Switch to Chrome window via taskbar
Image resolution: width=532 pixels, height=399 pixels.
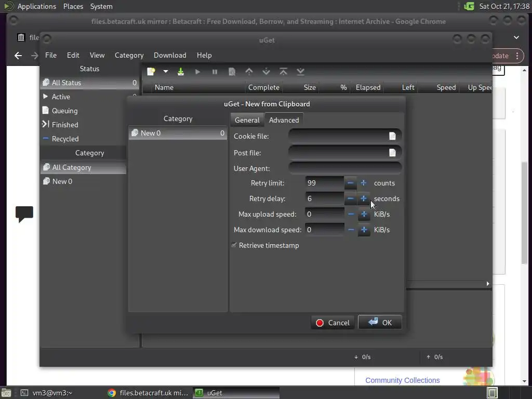(x=148, y=393)
